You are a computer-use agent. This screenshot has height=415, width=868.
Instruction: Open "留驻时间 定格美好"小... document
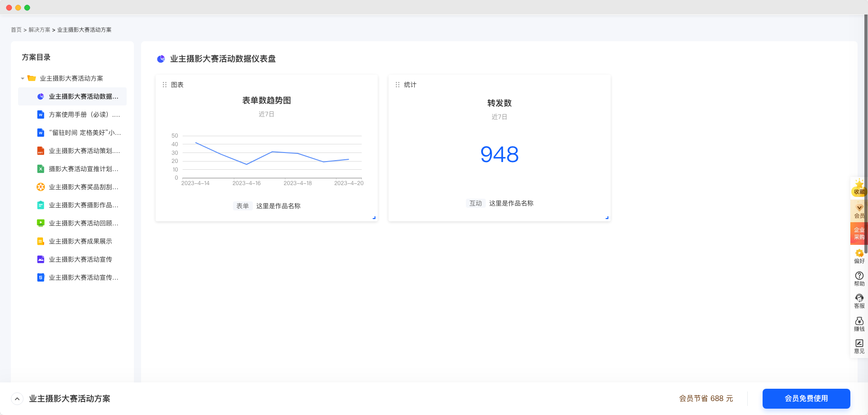85,133
